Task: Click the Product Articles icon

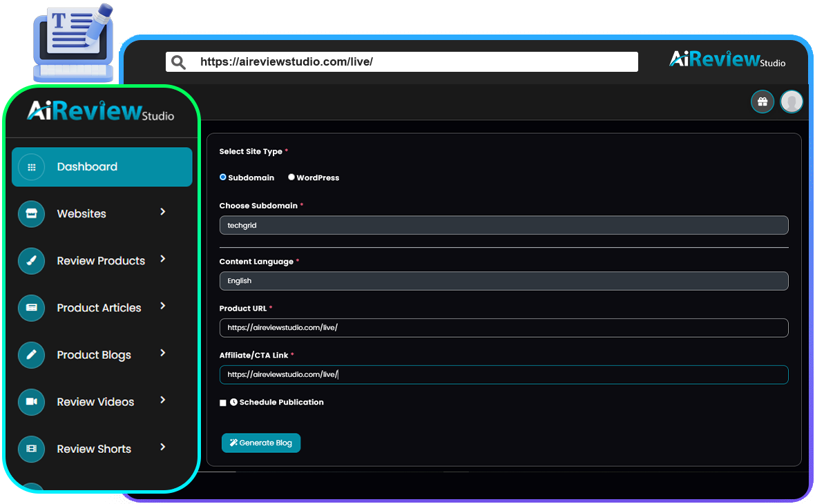Action: click(31, 308)
